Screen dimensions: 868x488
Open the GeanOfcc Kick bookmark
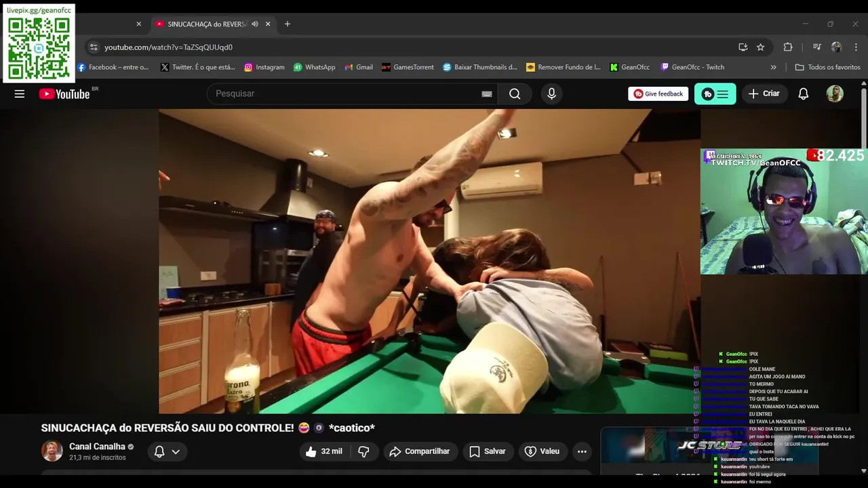point(630,67)
